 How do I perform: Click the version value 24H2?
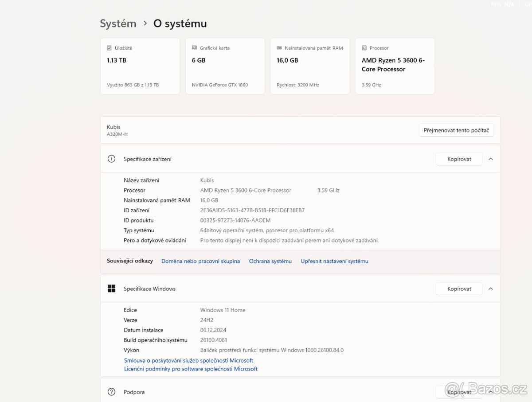207,320
